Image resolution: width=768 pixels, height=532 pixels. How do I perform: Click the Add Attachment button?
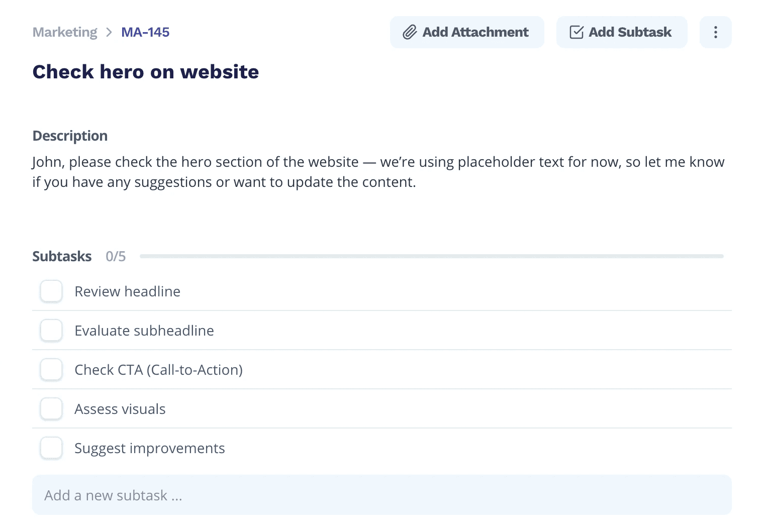466,32
